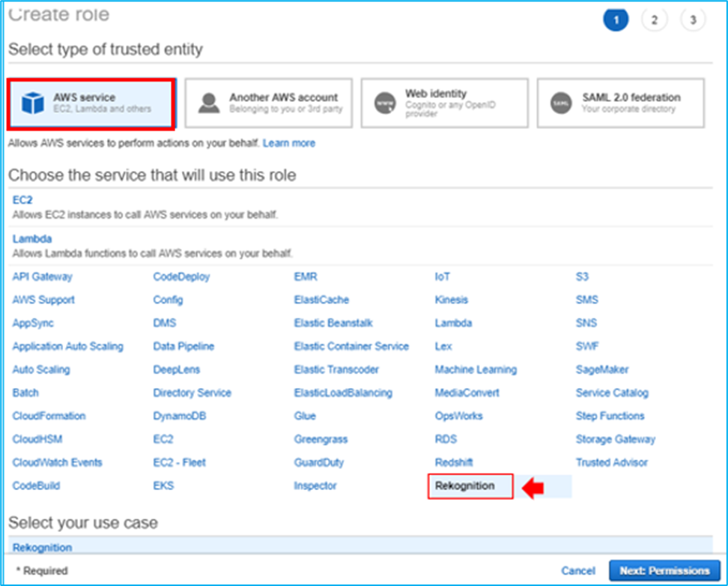The image size is (728, 586).
Task: Select Machine Learning service
Action: click(476, 369)
